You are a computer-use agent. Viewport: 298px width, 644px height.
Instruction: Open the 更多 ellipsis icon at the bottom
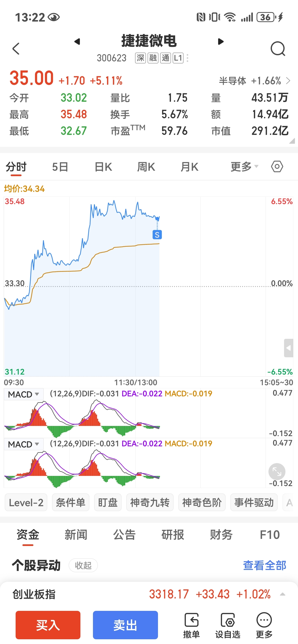pos(264,625)
